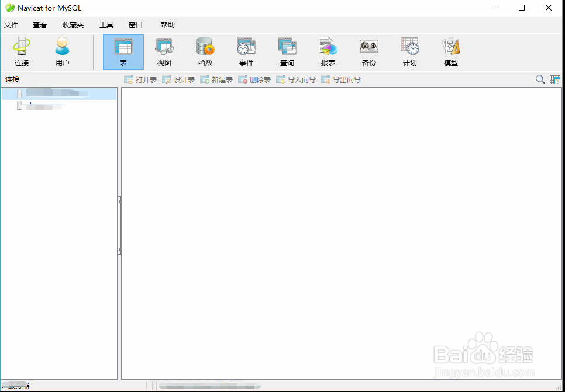Show 函数 (Function) objects

[205, 52]
